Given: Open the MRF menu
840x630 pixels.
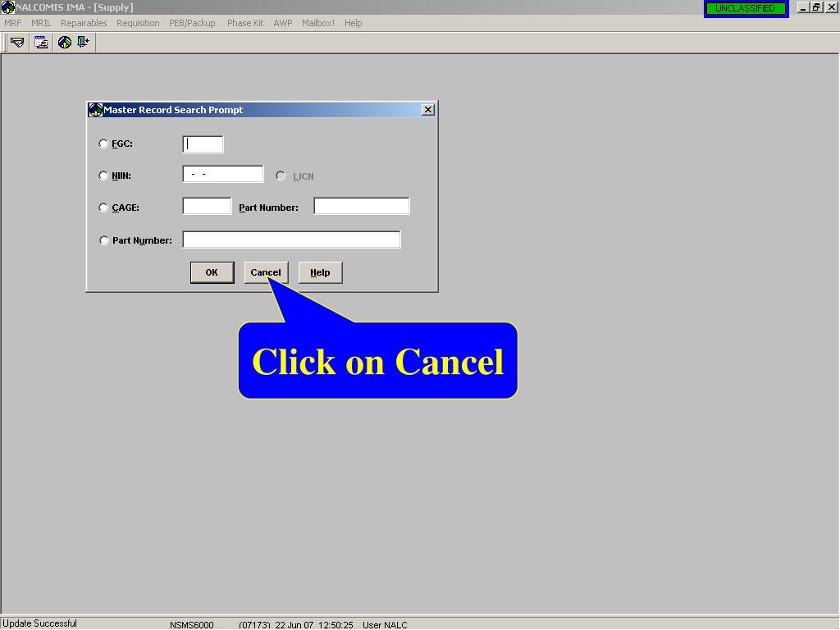Looking at the screenshot, I should 13,23.
